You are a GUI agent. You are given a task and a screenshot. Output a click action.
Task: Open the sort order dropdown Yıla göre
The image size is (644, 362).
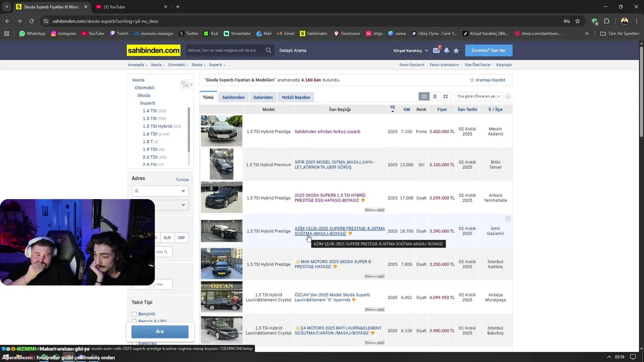click(x=478, y=97)
